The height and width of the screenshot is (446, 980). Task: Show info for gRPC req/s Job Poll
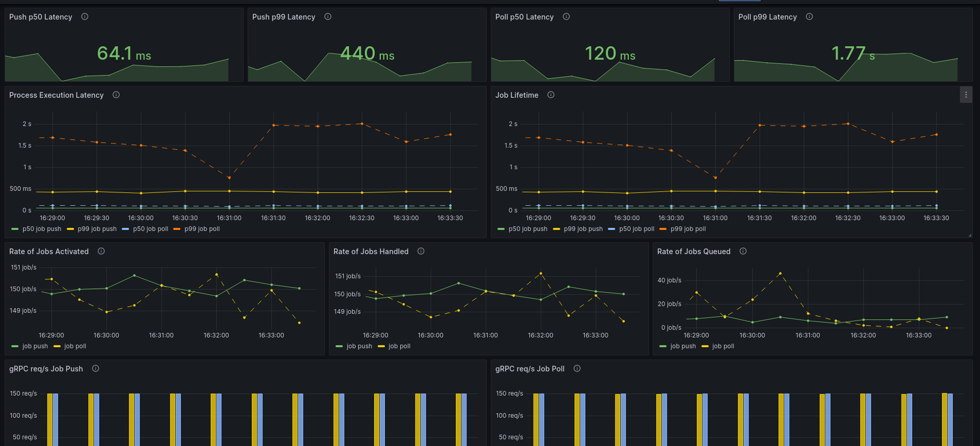pyautogui.click(x=577, y=368)
